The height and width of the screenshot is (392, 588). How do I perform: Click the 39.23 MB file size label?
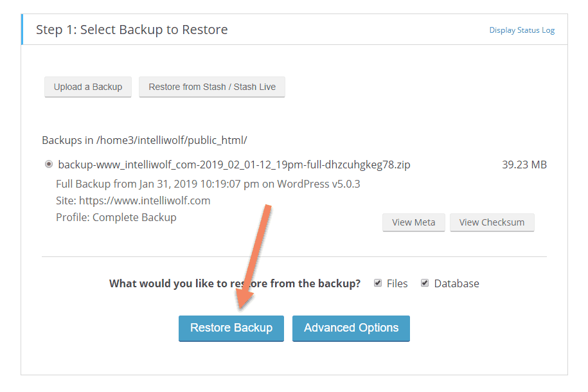[x=524, y=165]
